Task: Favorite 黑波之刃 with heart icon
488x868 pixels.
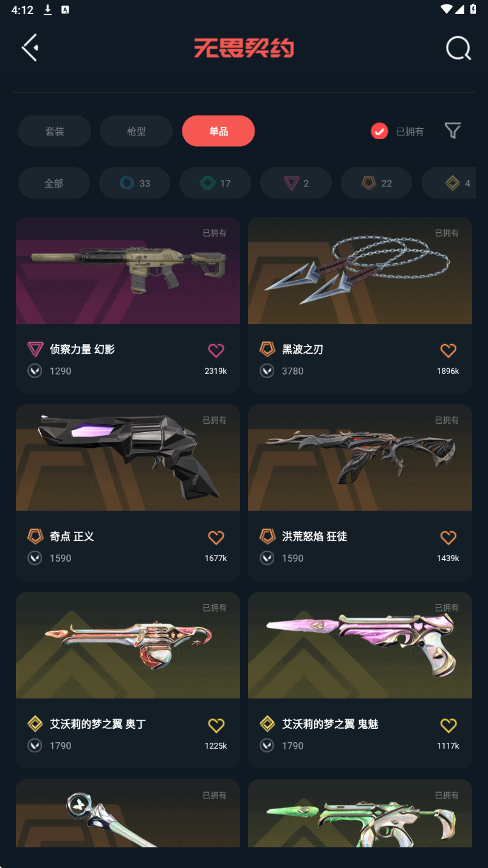Action: coord(448,350)
